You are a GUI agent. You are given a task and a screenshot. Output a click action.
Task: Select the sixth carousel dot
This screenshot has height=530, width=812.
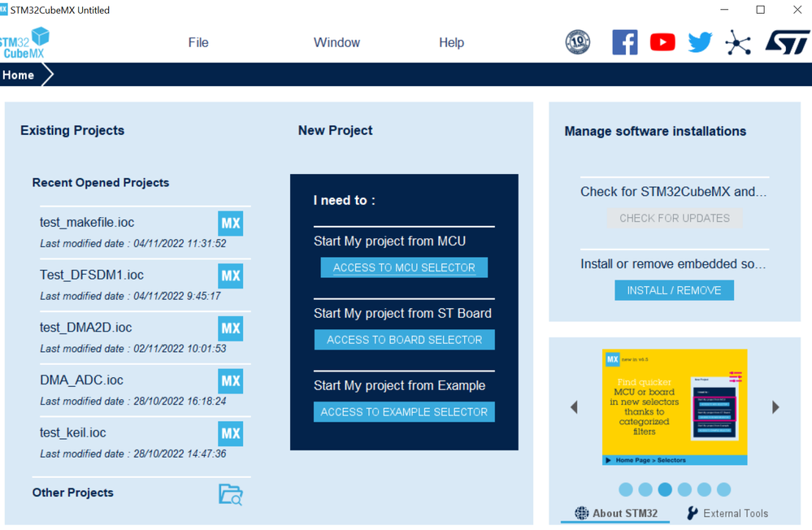tap(724, 489)
